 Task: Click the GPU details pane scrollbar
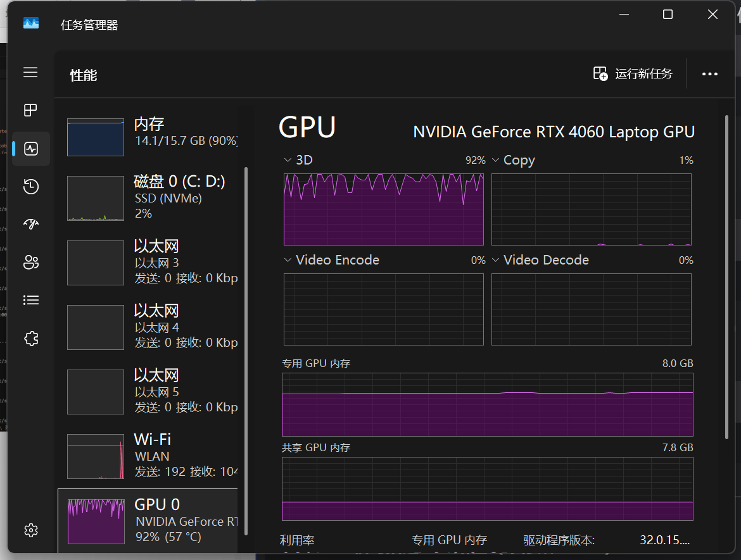click(726, 277)
